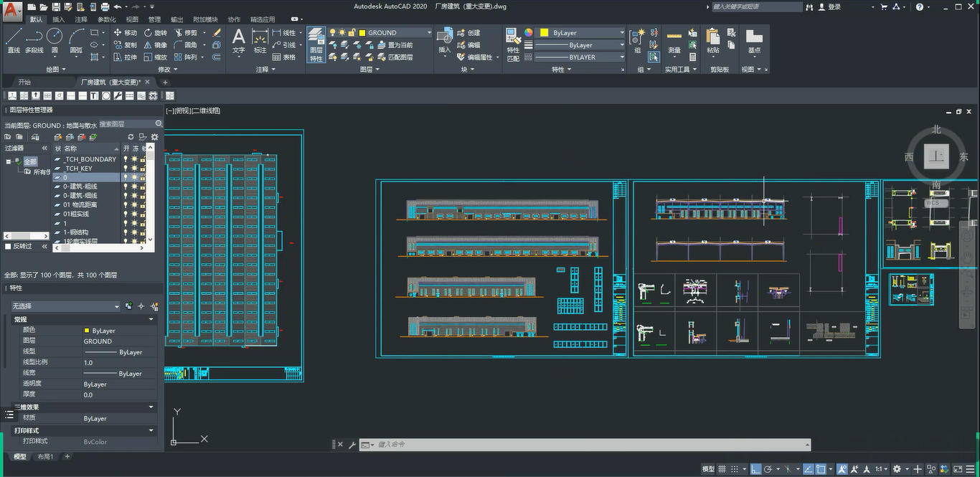This screenshot has width=980, height=477.
Task: Click the yellow ByLayer color swatch in properties
Action: [87, 331]
